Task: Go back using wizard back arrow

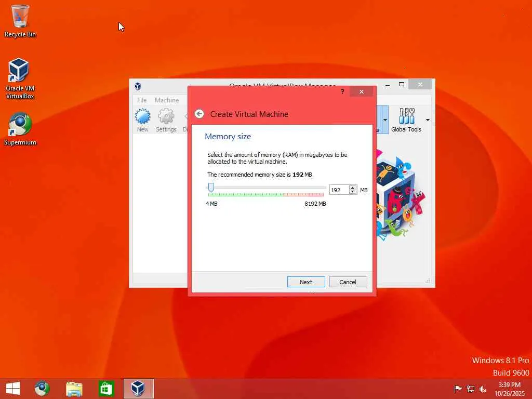Action: pos(199,114)
